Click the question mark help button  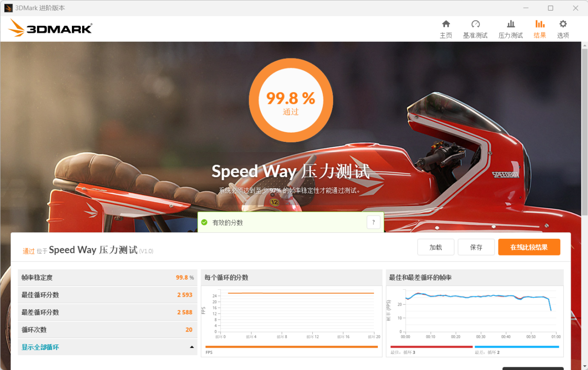pos(373,223)
